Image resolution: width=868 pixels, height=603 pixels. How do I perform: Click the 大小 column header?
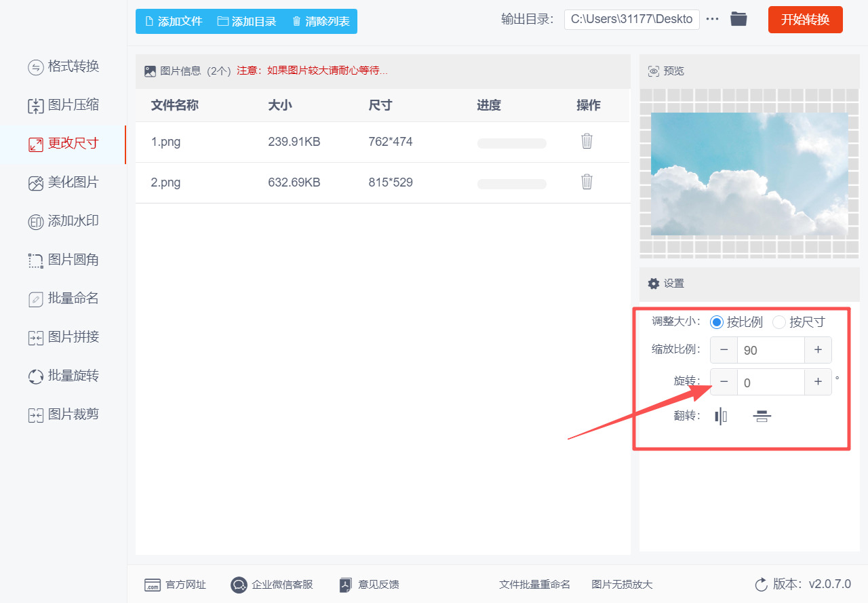tap(280, 105)
